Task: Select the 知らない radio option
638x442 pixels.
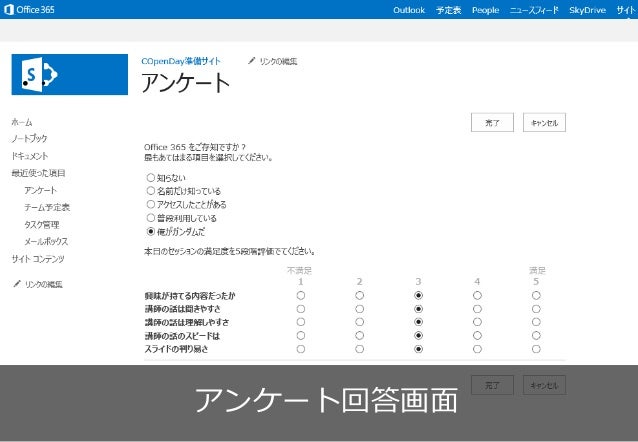Action: pyautogui.click(x=151, y=177)
